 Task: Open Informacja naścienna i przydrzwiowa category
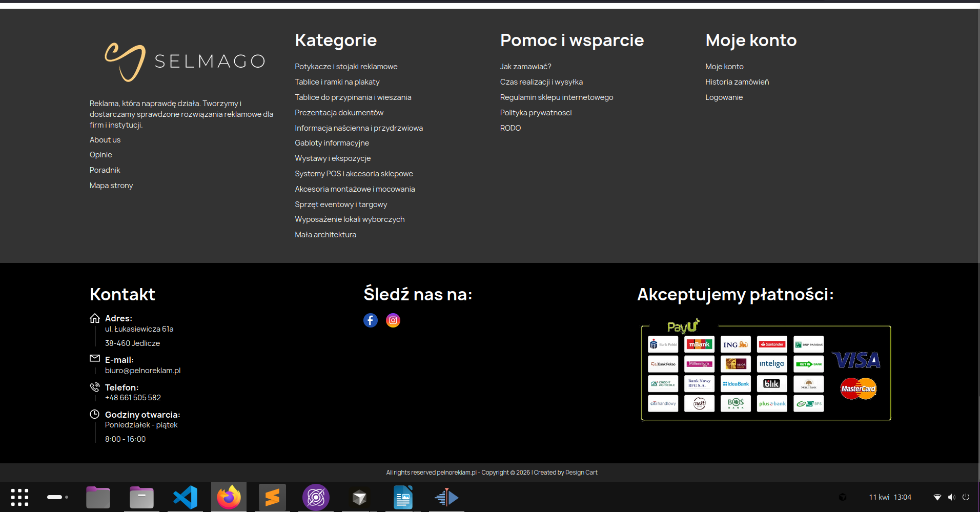tap(359, 128)
